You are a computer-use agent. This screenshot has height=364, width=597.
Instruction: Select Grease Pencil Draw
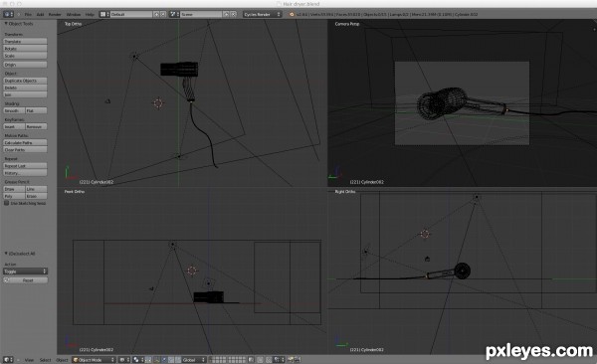[x=14, y=189]
